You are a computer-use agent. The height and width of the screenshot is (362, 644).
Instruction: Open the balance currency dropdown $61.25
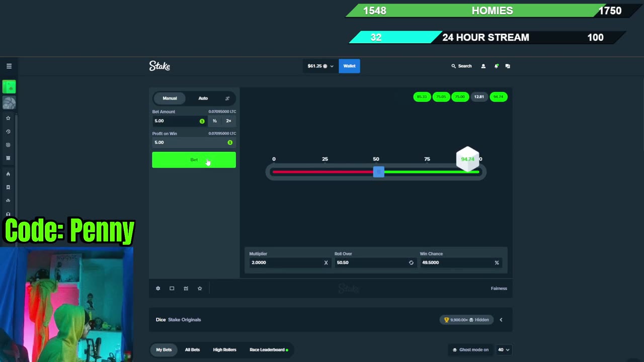320,66
